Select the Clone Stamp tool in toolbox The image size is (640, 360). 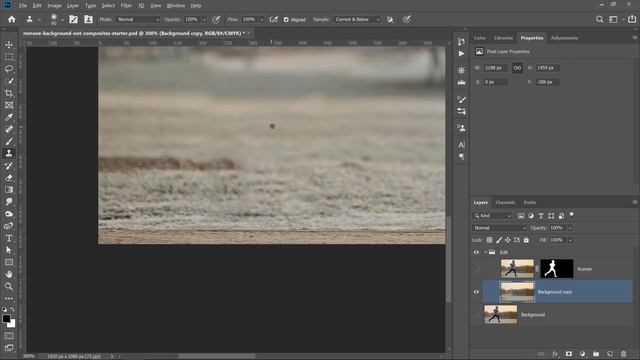pyautogui.click(x=9, y=153)
